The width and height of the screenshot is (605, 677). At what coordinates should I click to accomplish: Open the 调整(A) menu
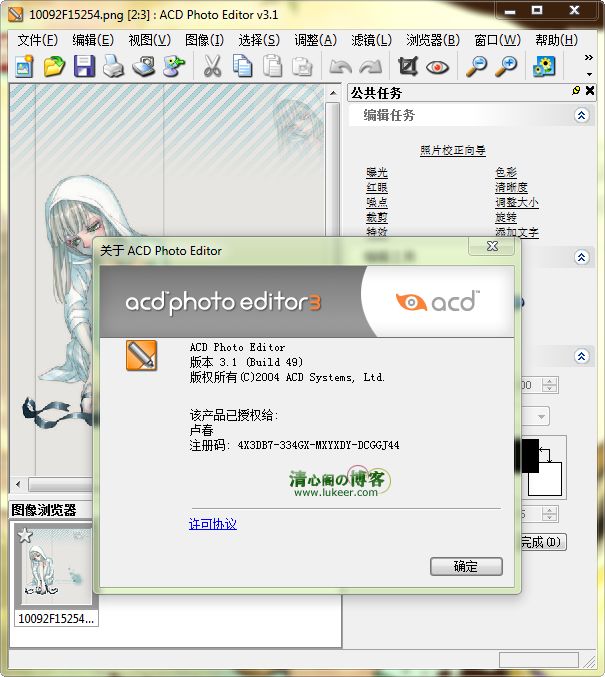pos(315,40)
